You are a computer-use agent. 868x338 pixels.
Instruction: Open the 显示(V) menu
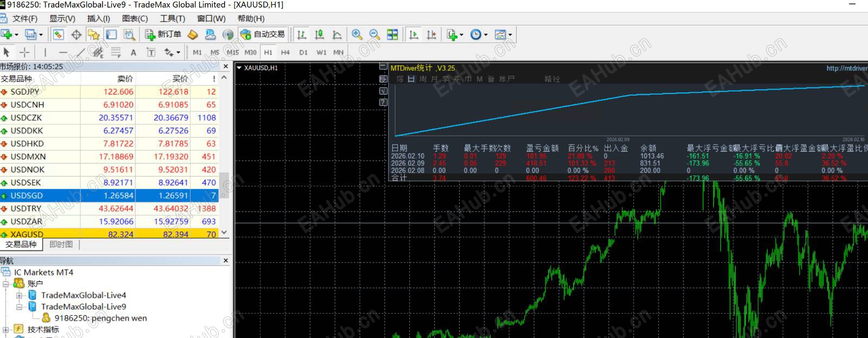coord(62,18)
